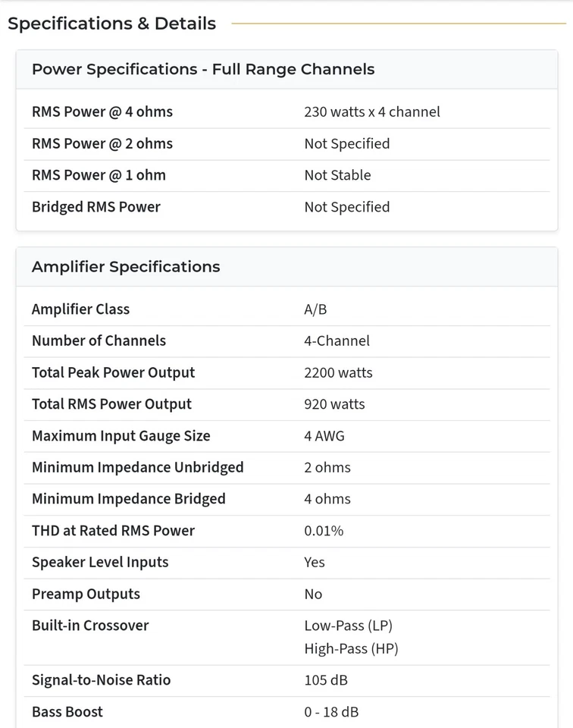Select the 230 watts x 4 channel value
The height and width of the screenshot is (728, 573).
[371, 111]
